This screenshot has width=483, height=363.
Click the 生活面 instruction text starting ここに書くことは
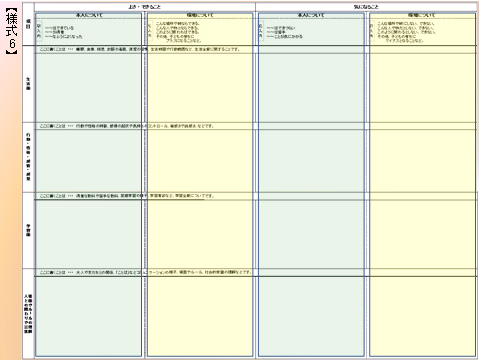[x=140, y=49]
